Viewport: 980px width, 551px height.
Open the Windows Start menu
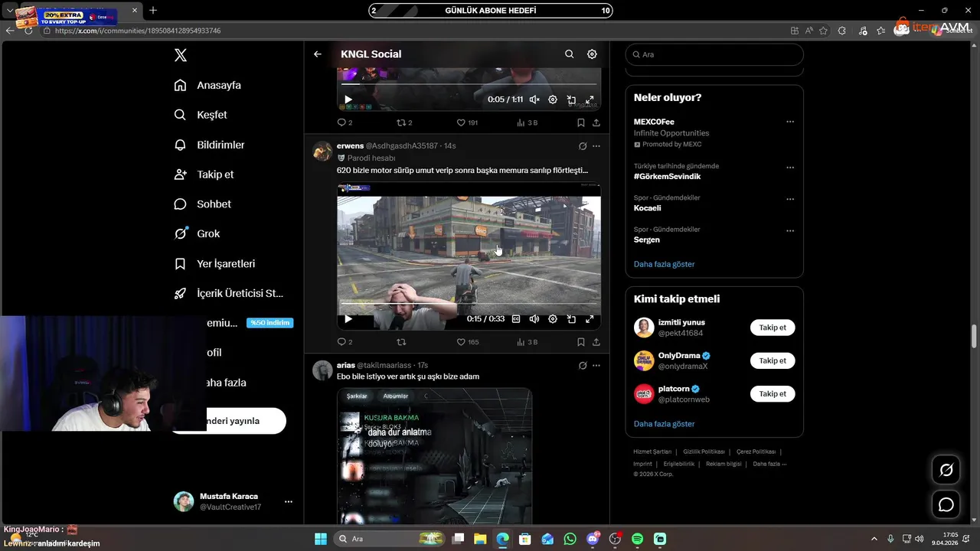[321, 539]
